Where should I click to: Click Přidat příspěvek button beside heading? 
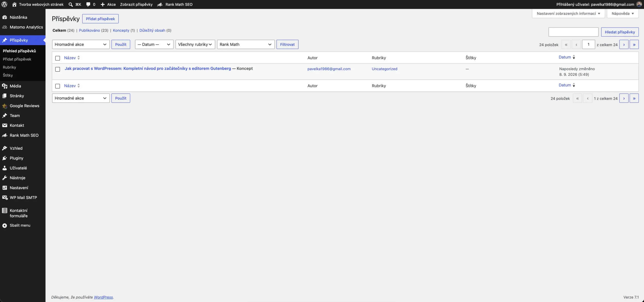pos(100,19)
